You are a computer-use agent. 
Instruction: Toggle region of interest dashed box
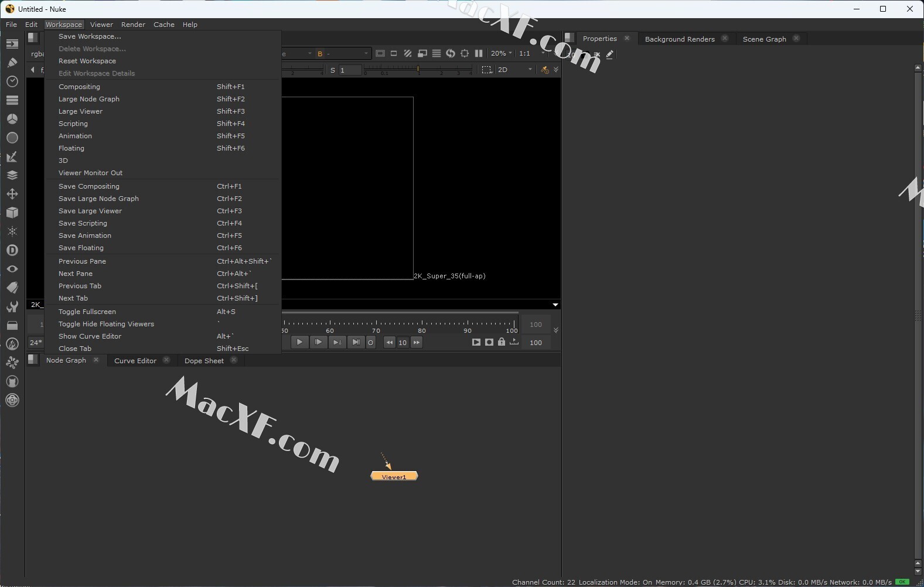coord(487,70)
